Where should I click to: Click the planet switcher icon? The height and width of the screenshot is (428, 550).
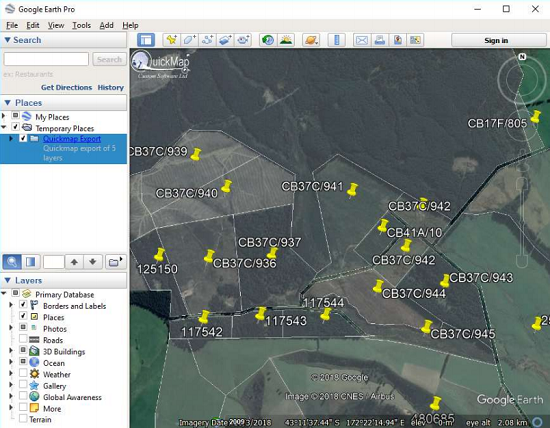[x=311, y=40]
